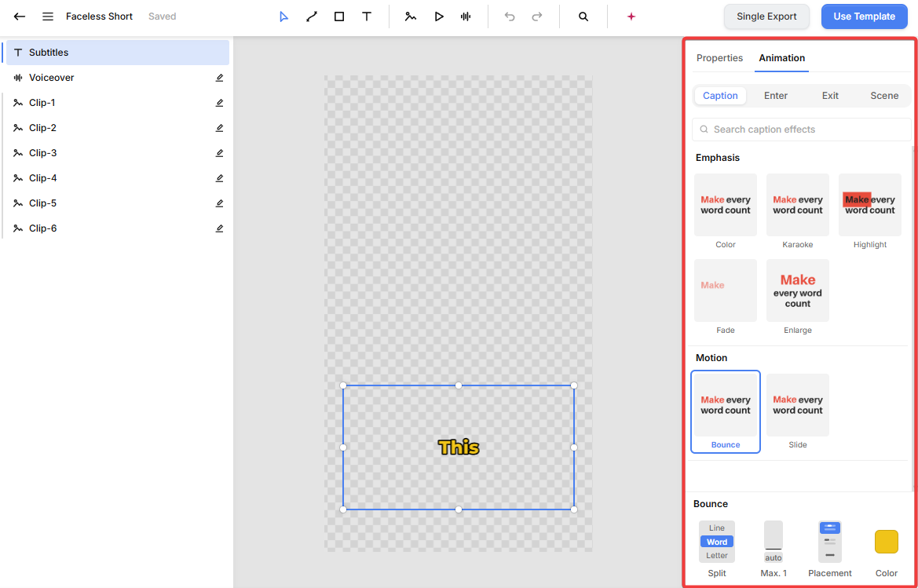Viewport: 918px width, 588px height.
Task: Click the Search caption effects field
Action: tap(802, 130)
